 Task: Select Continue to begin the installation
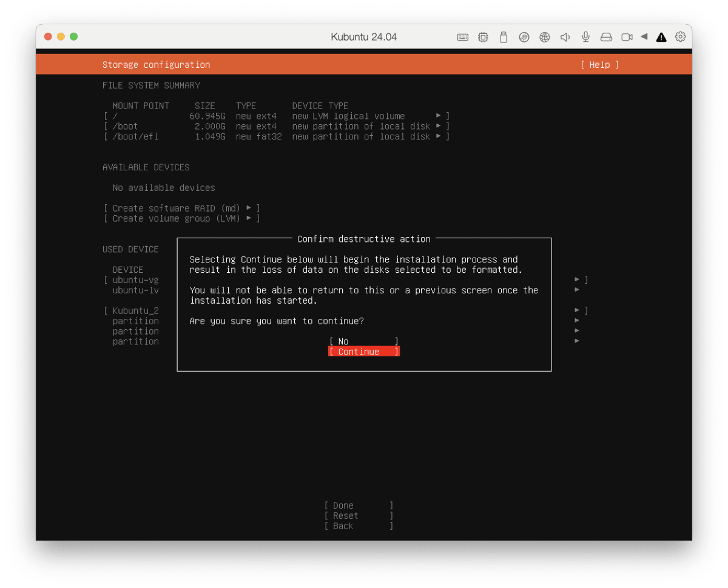tap(364, 352)
